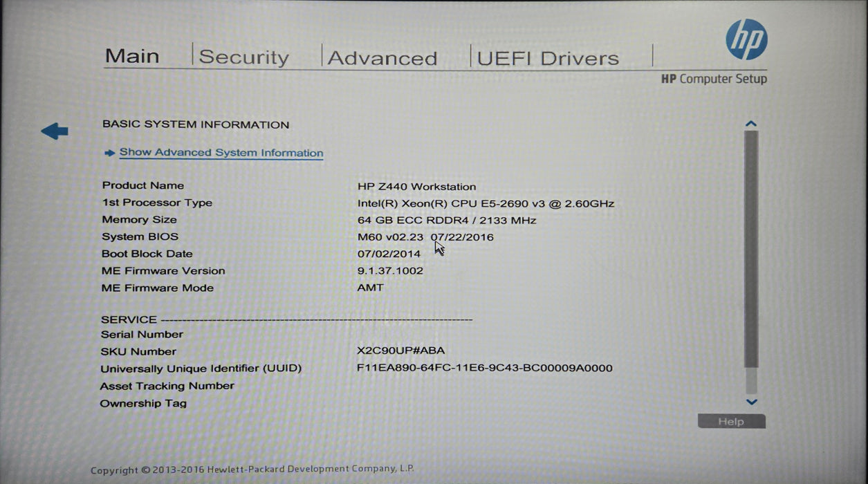The height and width of the screenshot is (484, 868).
Task: Select the Memory Size label
Action: (139, 220)
